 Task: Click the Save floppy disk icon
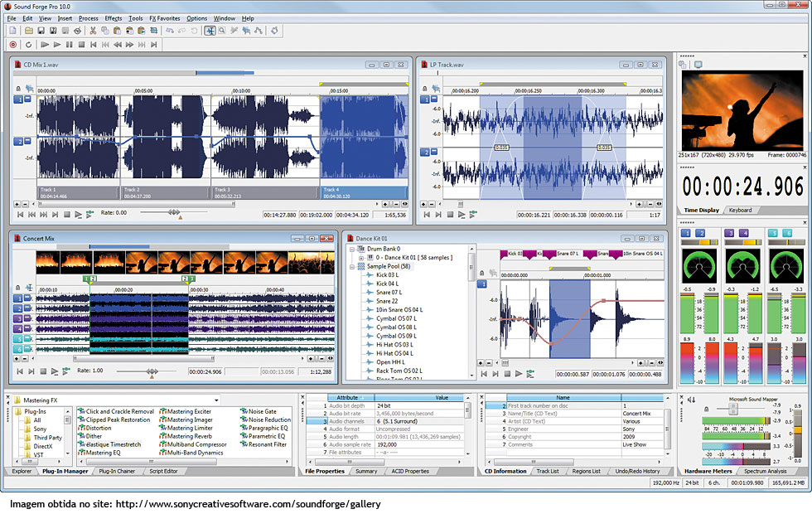41,32
